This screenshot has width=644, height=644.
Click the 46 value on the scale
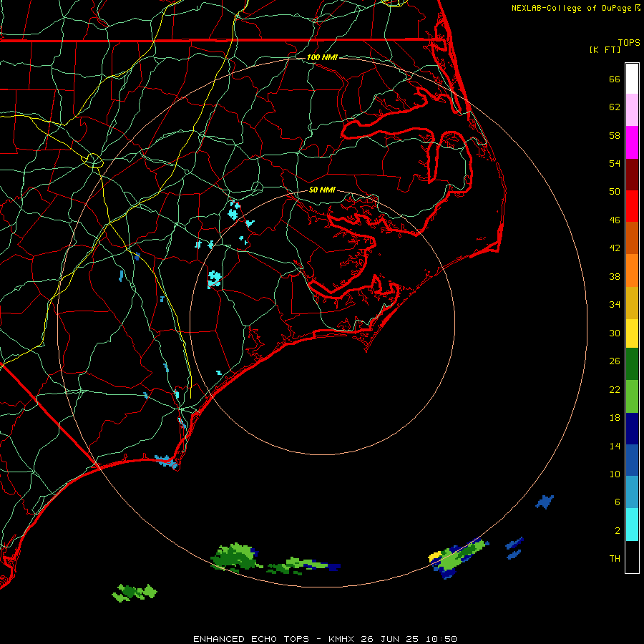click(x=615, y=220)
